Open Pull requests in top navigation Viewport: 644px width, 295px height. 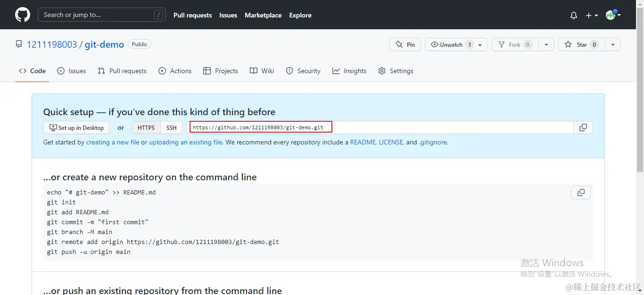tap(192, 15)
